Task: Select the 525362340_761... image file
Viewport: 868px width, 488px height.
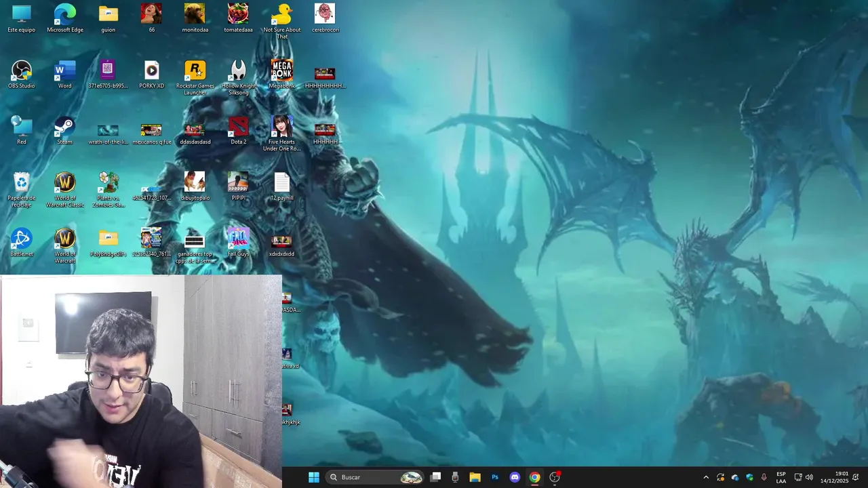Action: coord(151,243)
